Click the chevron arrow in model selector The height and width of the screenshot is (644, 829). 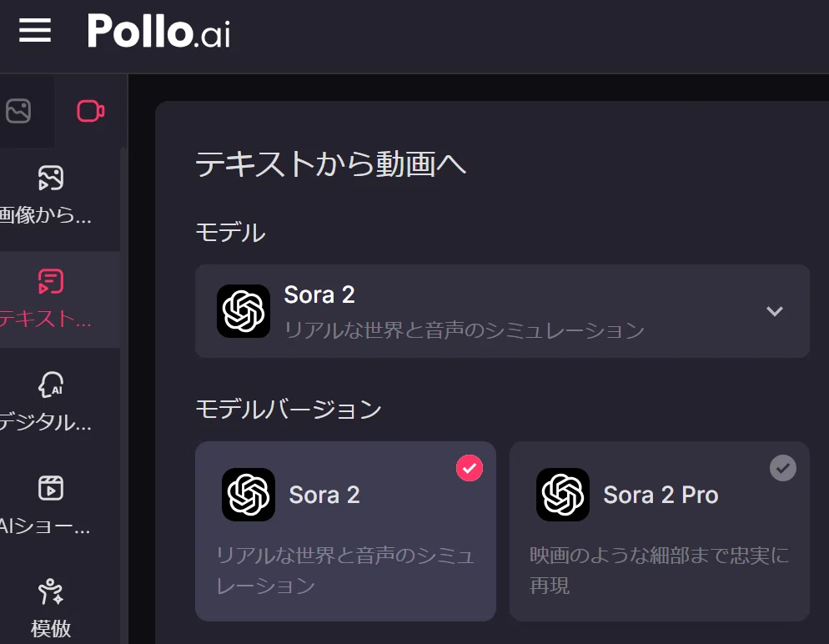775,311
